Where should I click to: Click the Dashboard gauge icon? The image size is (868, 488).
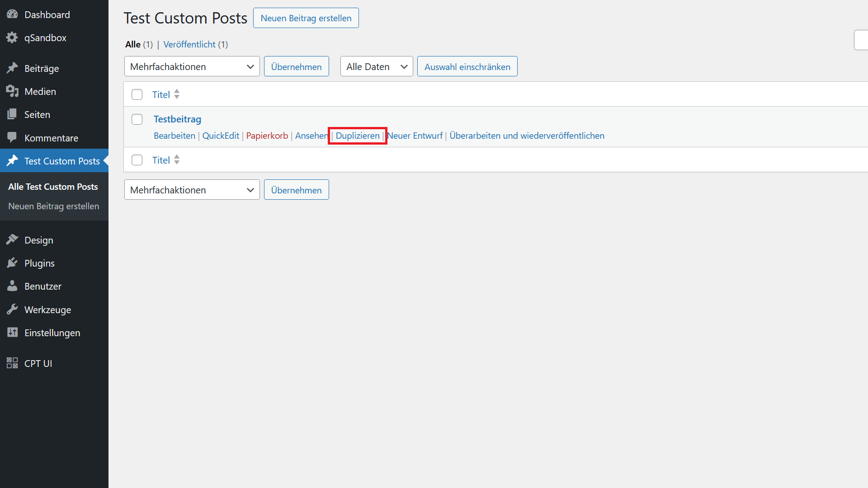(12, 14)
